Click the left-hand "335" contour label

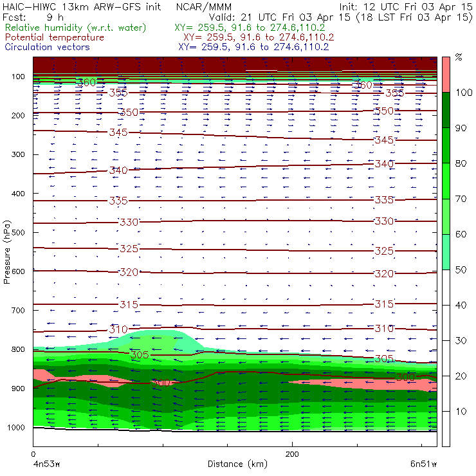118,201
